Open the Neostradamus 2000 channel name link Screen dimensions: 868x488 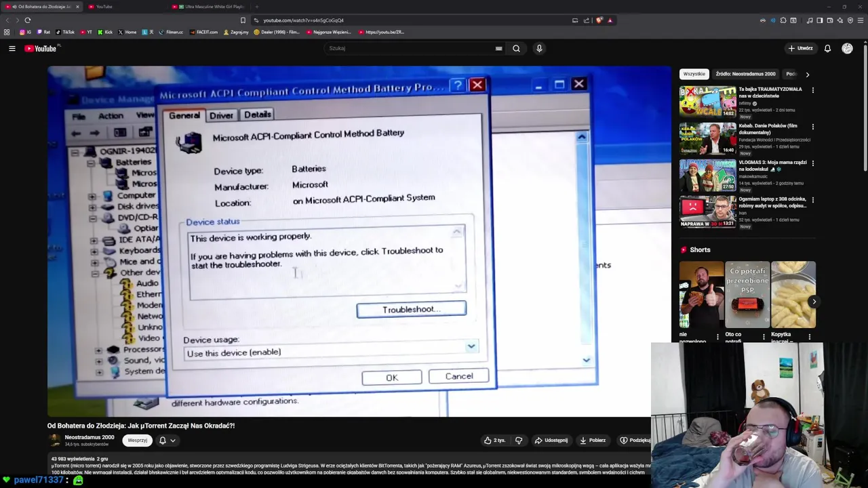click(90, 437)
